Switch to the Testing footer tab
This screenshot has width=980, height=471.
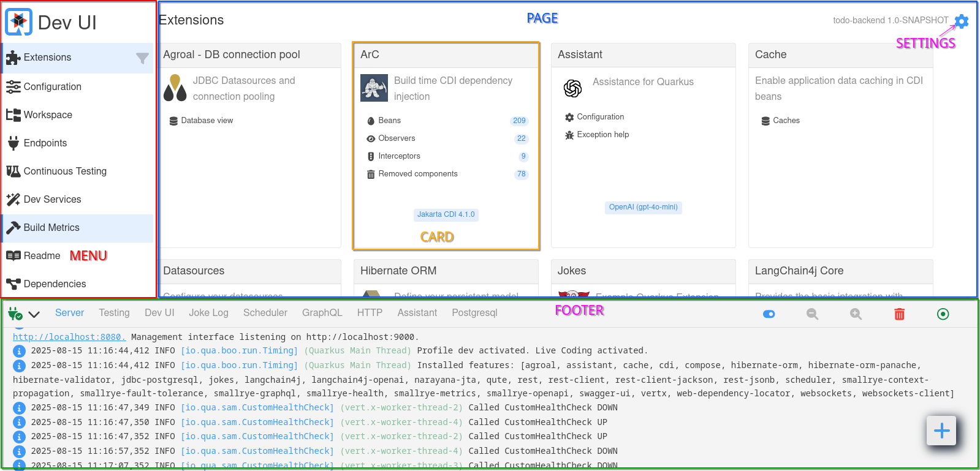115,313
